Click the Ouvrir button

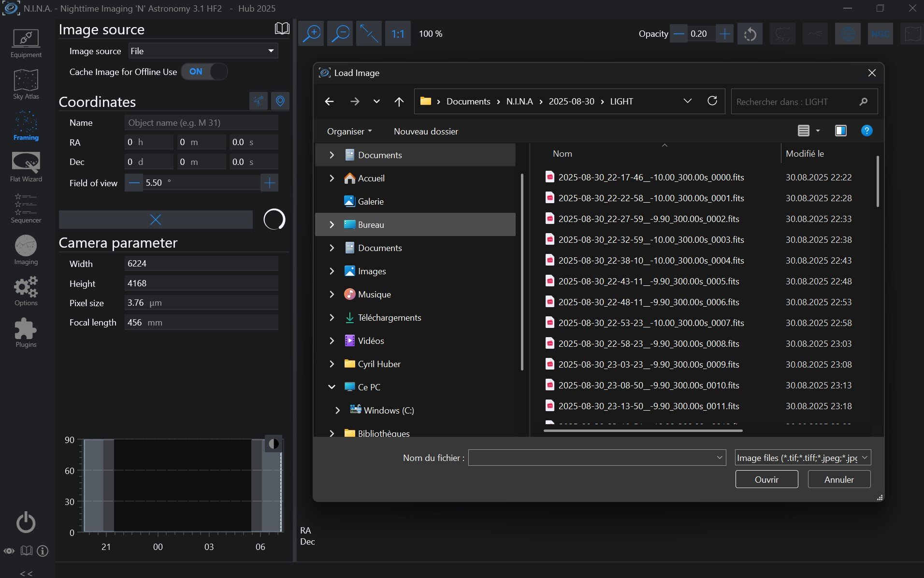tap(766, 479)
